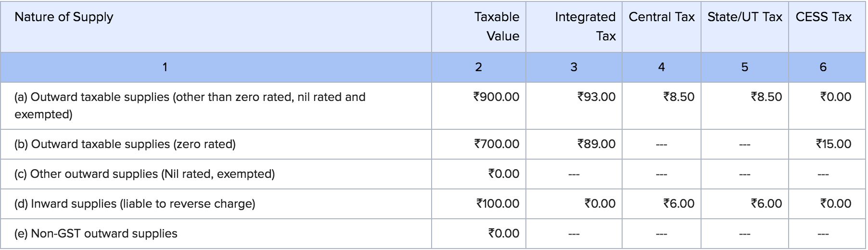Viewport: 868px width, 250px height.
Task: Click Central Tax ₹8.50 for outward taxable supplies
Action: [x=678, y=97]
